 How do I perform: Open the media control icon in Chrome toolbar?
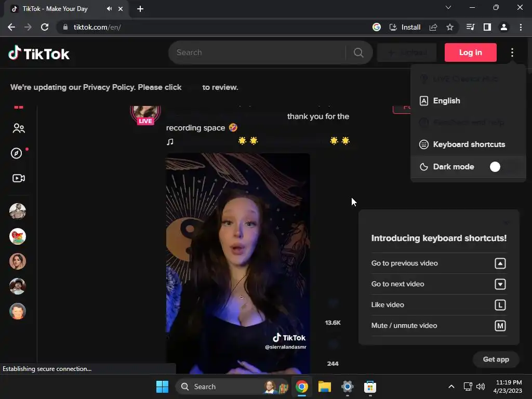pos(470,27)
